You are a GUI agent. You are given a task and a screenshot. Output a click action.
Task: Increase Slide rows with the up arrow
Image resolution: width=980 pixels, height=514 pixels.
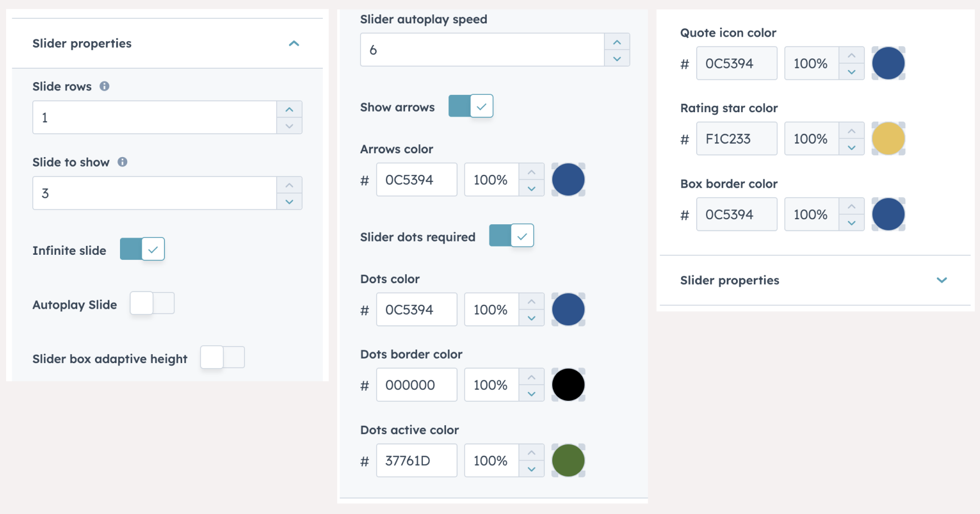289,109
